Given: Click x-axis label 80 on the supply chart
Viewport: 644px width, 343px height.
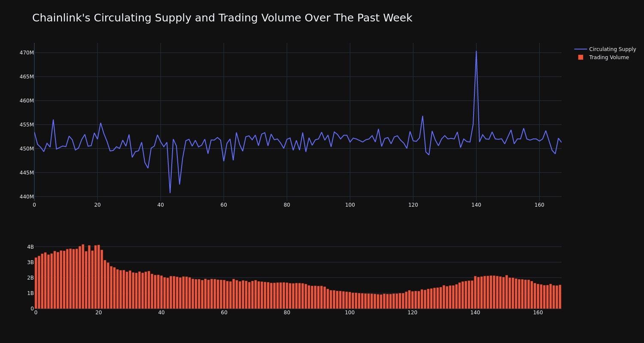Looking at the screenshot, I should 287,205.
